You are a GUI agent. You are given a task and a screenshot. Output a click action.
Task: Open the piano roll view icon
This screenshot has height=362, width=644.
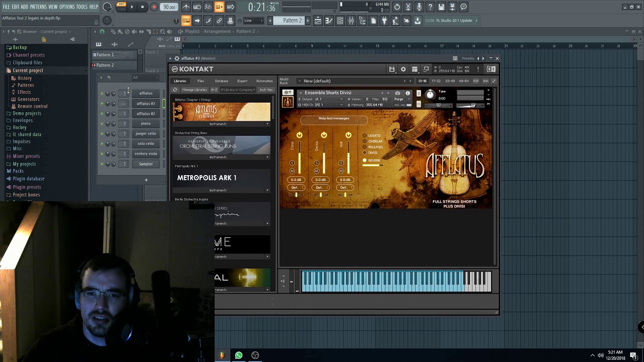coord(329,21)
